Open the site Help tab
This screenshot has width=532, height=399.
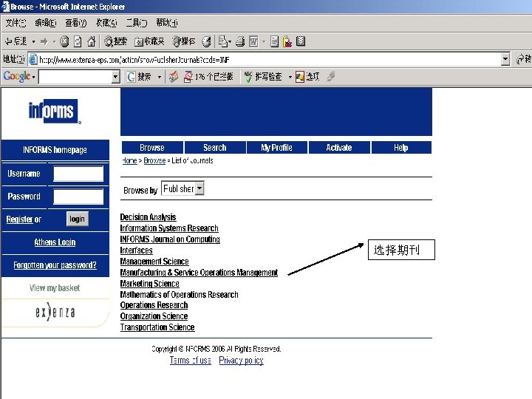(x=401, y=148)
